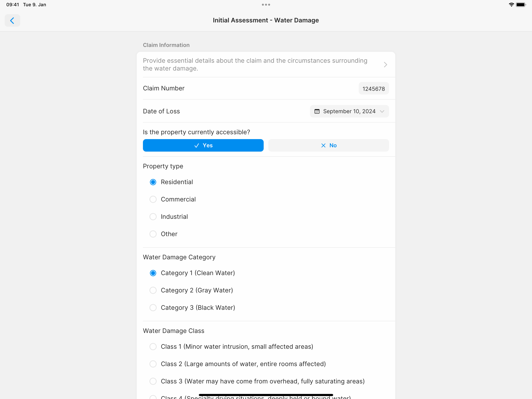Screen dimensions: 532x399
Task: Tap the Initial Assessment - Water Damage title
Action: tap(266, 20)
